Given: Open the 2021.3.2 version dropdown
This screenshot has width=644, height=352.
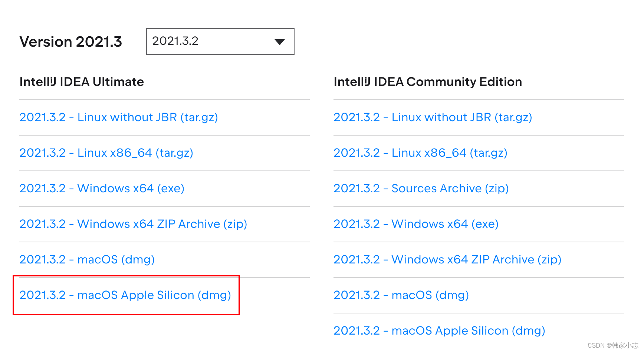Looking at the screenshot, I should point(220,41).
